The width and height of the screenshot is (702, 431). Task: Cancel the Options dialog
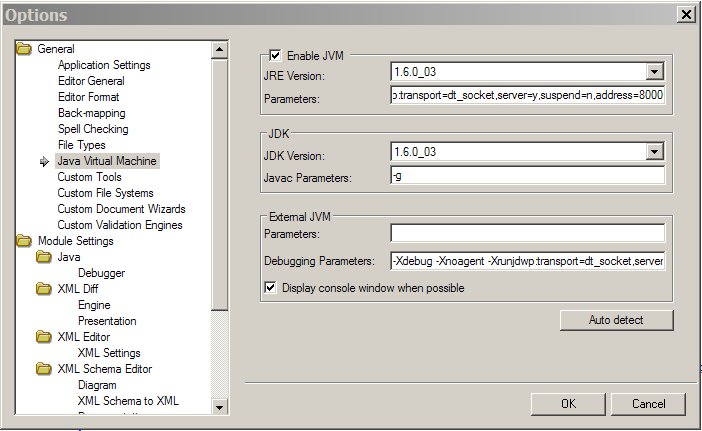point(649,404)
